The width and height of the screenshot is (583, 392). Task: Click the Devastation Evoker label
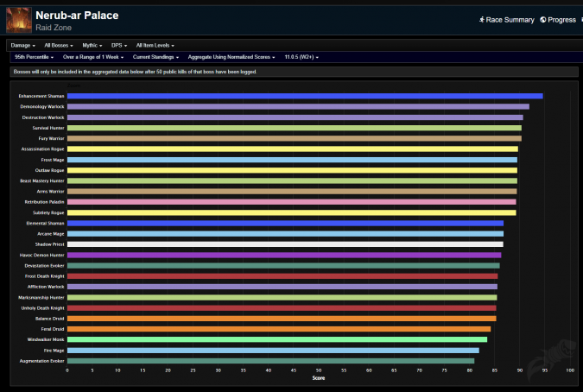(x=44, y=266)
